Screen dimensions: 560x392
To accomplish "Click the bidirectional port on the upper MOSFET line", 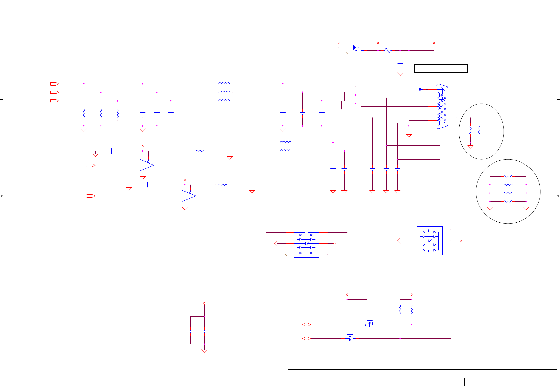I will tap(307, 325).
